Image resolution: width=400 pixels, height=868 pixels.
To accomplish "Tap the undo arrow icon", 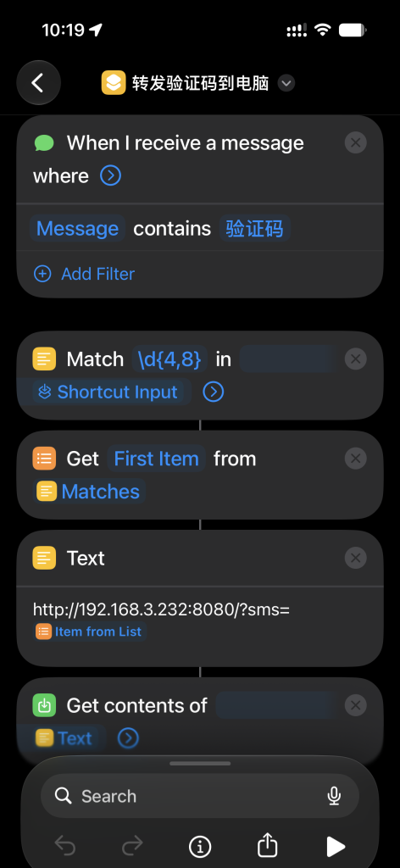I will [x=65, y=846].
